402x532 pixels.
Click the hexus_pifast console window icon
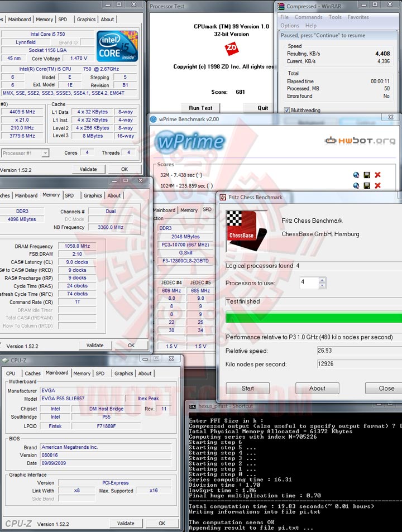click(x=193, y=406)
